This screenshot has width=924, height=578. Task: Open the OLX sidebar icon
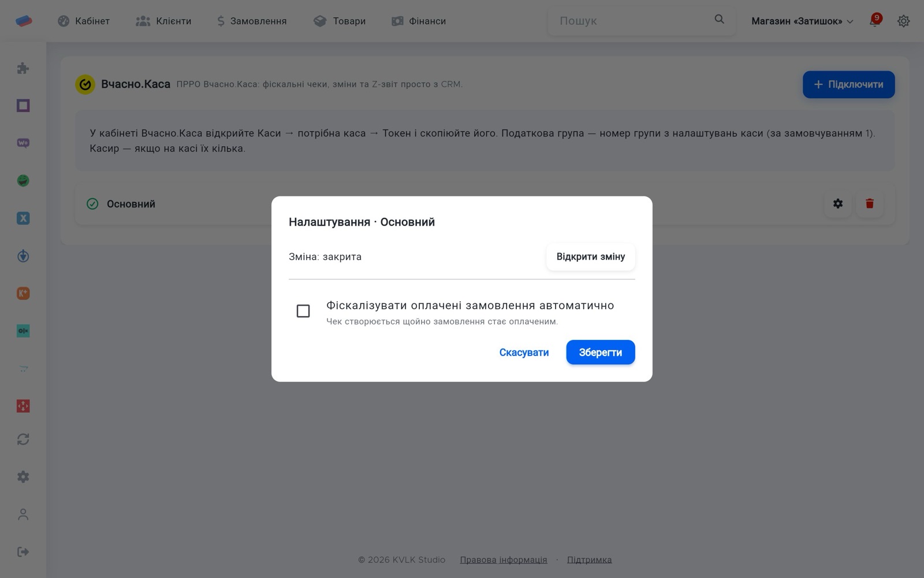[23, 331]
